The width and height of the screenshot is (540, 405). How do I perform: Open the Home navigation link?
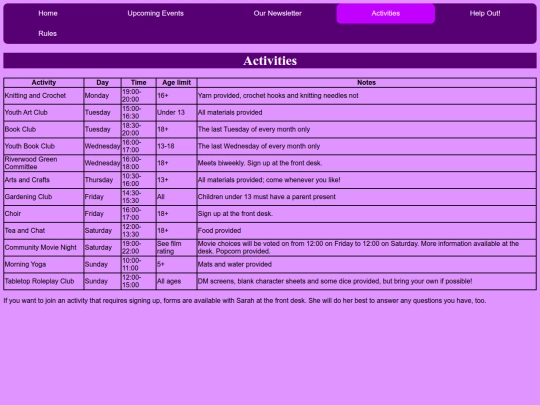pyautogui.click(x=48, y=13)
